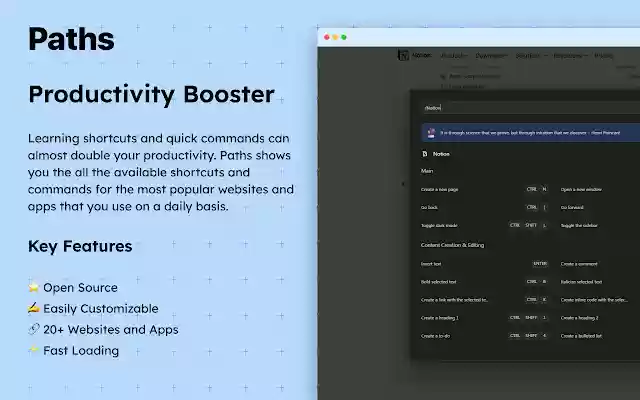640x400 pixels.
Task: Expand the Solutions menu in Notion's navigation
Action: 531,56
